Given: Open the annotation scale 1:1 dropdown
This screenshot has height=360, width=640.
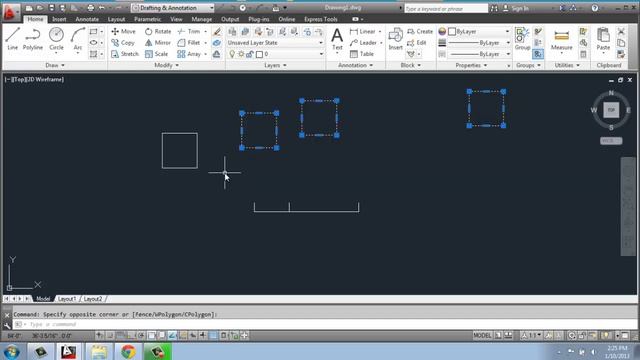Looking at the screenshot, I should pos(532,336).
